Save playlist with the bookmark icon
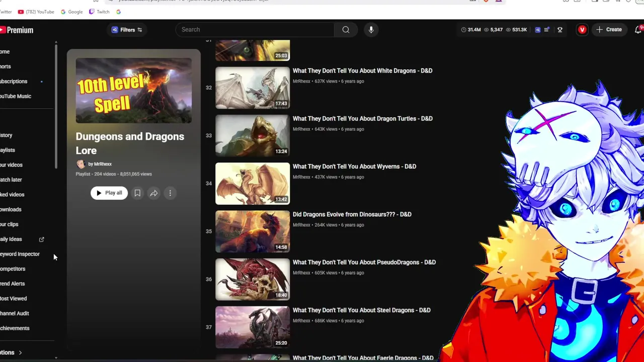 137,193
